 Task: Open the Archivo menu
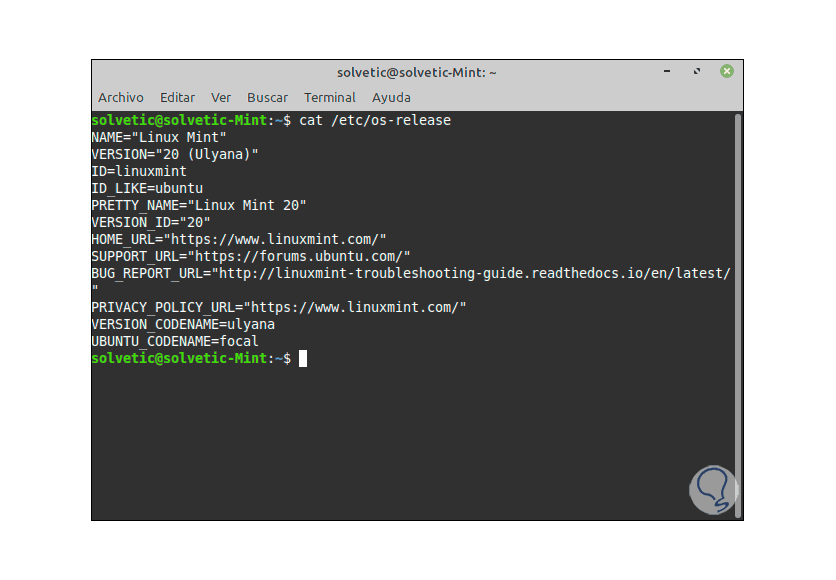[120, 98]
